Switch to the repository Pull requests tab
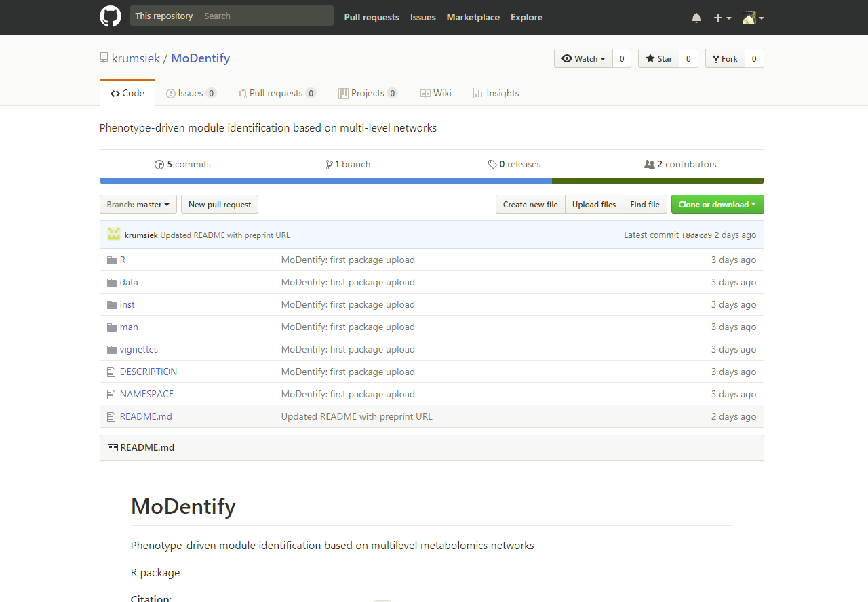 click(277, 93)
